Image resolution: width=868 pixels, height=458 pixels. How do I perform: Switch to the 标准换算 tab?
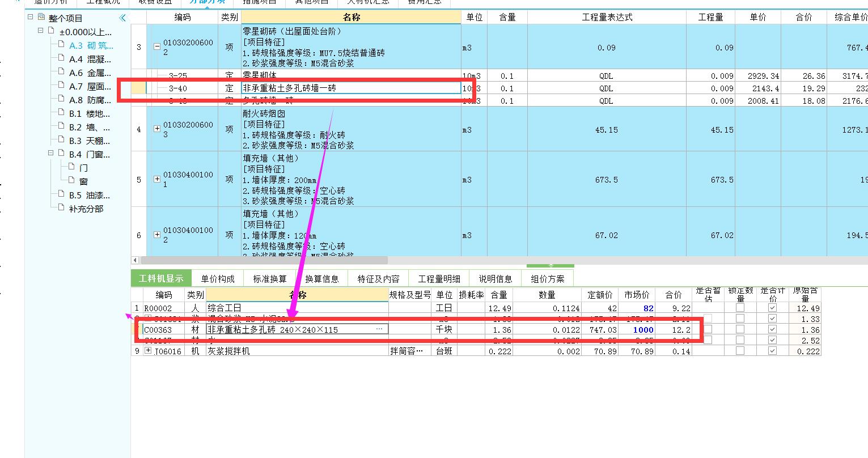pos(270,278)
